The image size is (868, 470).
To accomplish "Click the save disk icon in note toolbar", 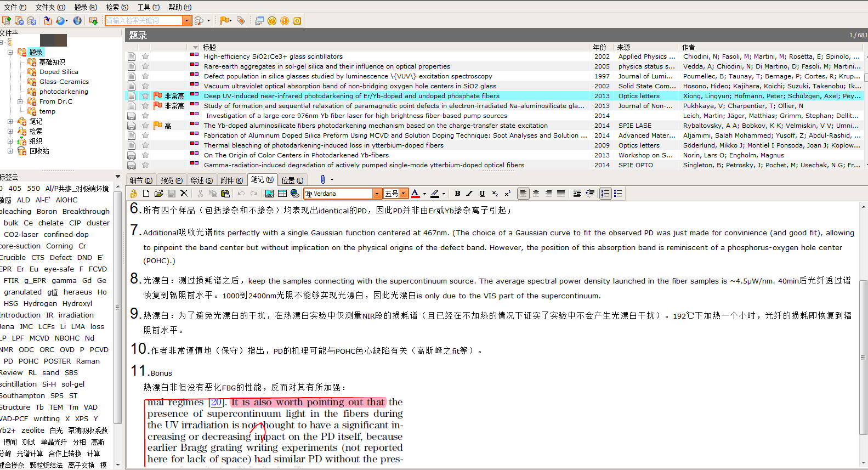I will point(172,194).
